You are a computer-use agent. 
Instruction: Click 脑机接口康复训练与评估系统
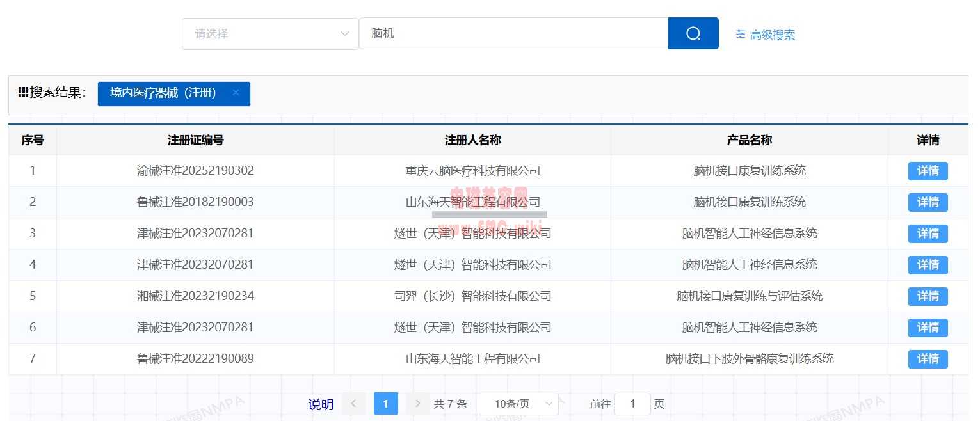click(749, 296)
